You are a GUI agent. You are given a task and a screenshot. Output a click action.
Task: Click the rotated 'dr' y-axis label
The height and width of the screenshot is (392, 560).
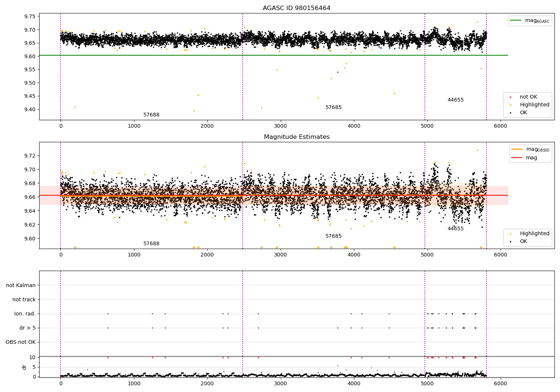point(24,367)
